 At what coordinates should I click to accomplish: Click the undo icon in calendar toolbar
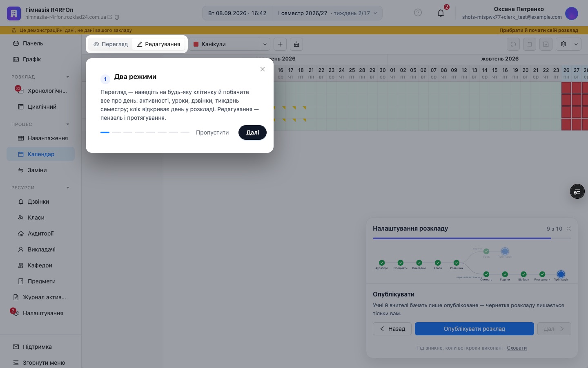[x=530, y=44]
